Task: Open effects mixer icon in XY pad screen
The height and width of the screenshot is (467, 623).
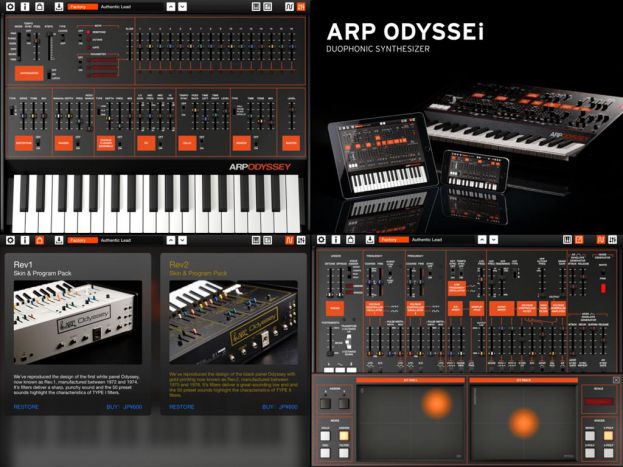Action: point(612,239)
